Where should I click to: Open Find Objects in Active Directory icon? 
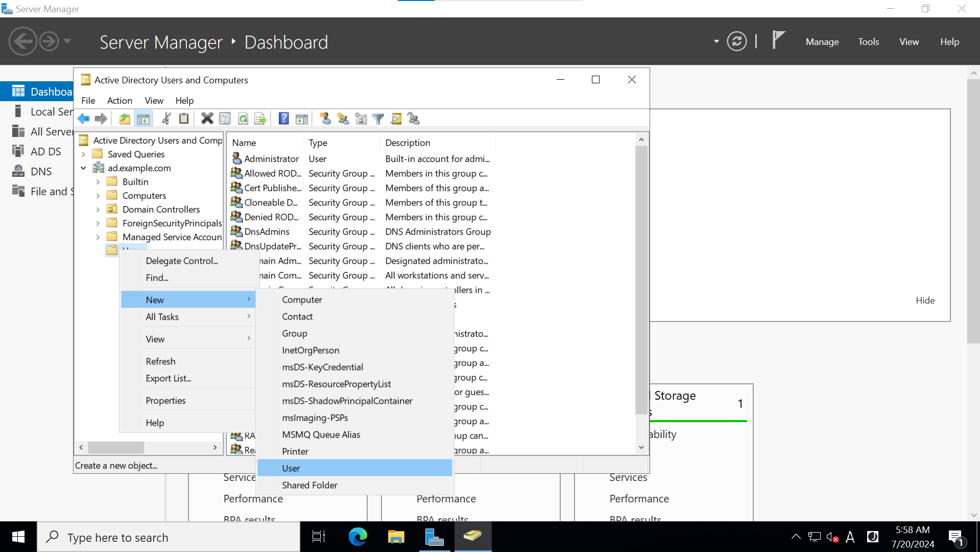tap(396, 118)
